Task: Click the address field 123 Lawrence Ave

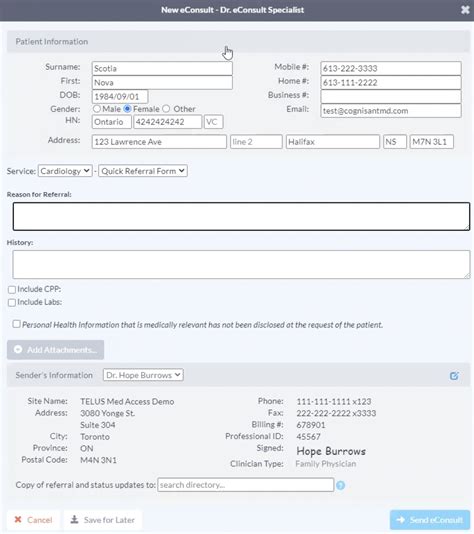Action: tap(159, 142)
